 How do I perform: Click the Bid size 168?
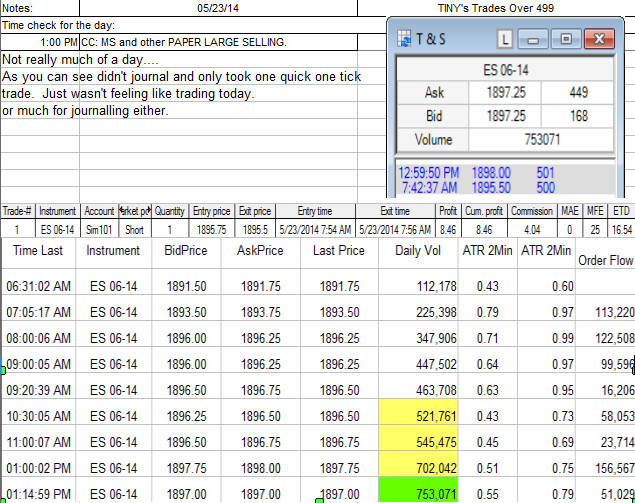click(577, 116)
